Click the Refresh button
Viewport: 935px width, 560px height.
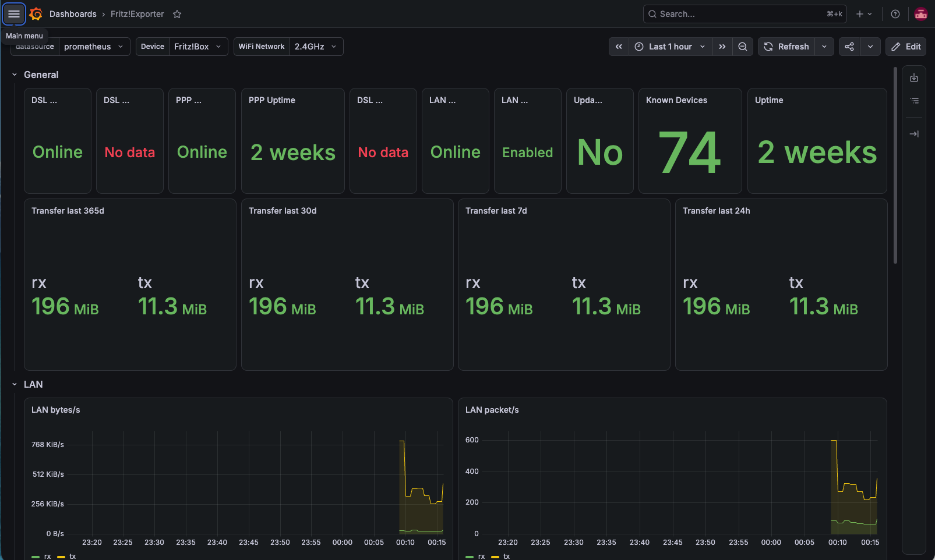pos(786,47)
